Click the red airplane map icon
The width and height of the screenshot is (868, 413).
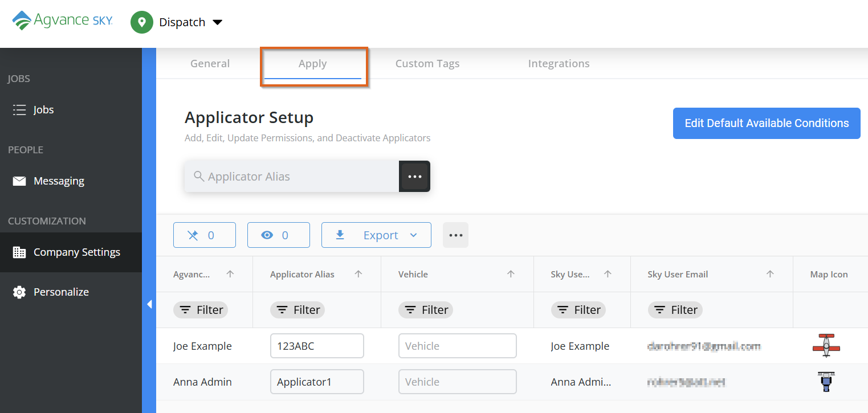pos(826,345)
